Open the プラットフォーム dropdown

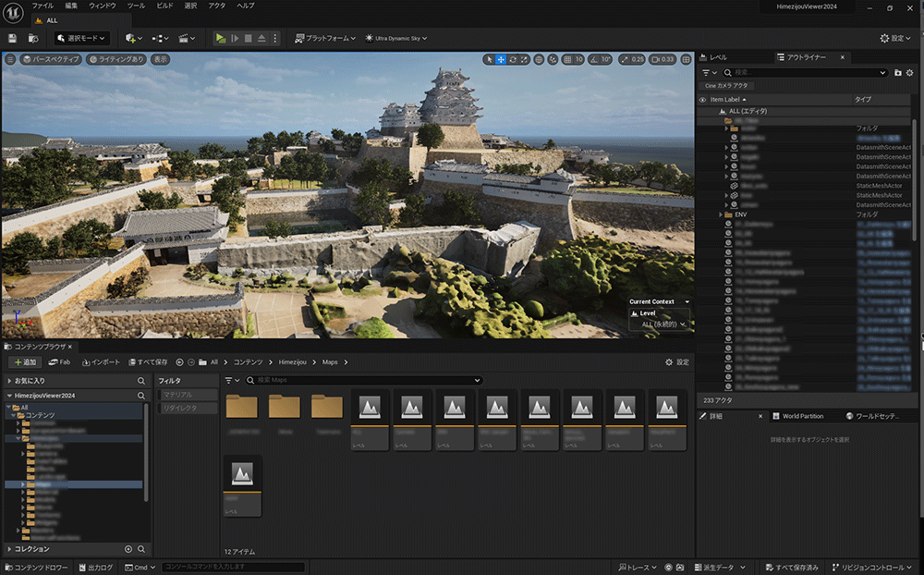coord(325,38)
